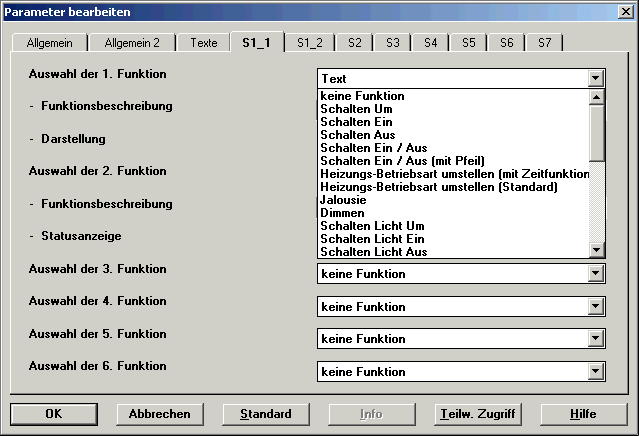Select 'Dimmen' from the dropdown list
This screenshot has width=639, height=436.
tap(342, 213)
